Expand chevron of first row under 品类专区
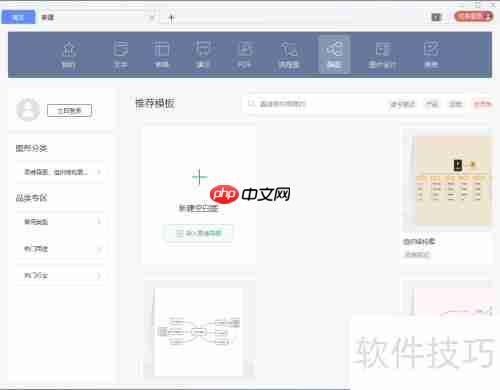This screenshot has width=500, height=390. pyautogui.click(x=99, y=222)
